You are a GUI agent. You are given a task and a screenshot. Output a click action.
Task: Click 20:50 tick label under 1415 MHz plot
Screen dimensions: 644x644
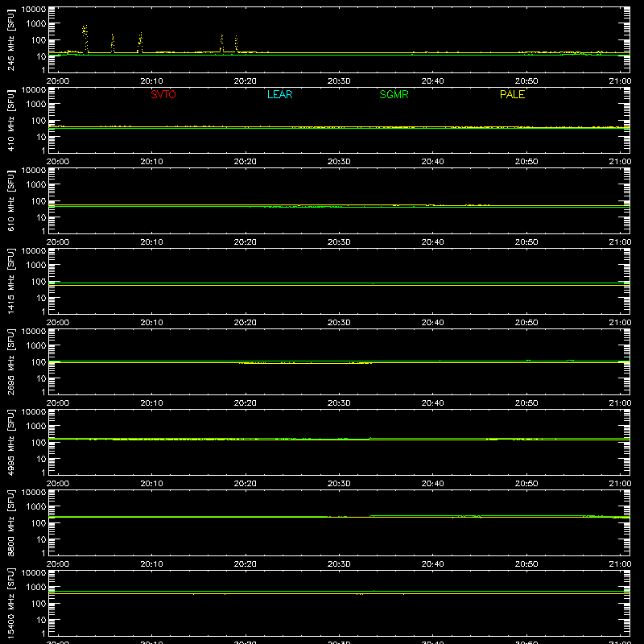[526, 323]
